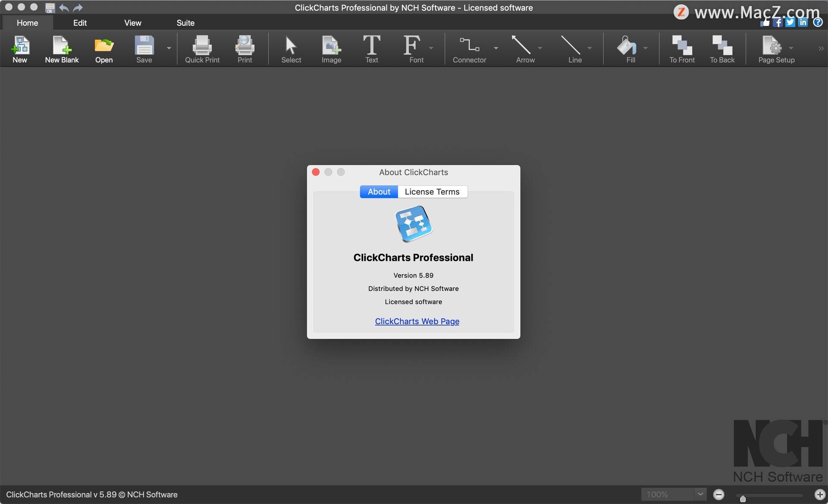Open the View ribbon tab
The image size is (828, 504).
point(133,23)
